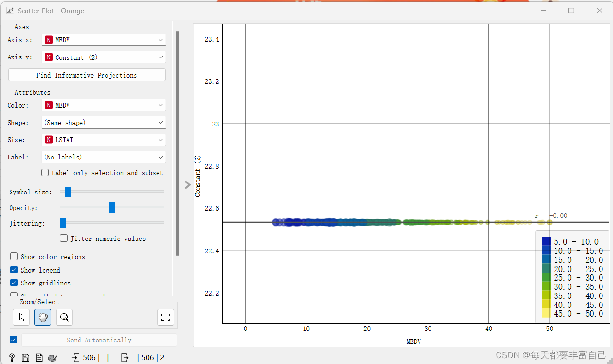Save the plot using floppy disk icon
The width and height of the screenshot is (613, 364).
point(25,358)
